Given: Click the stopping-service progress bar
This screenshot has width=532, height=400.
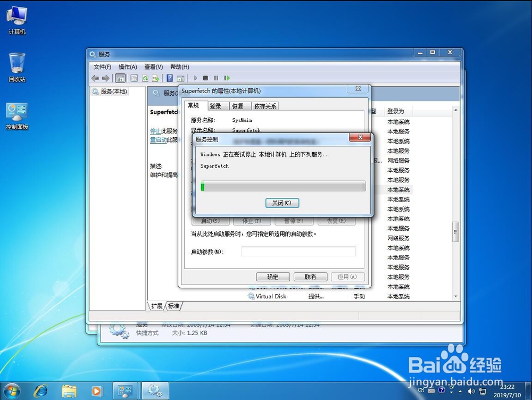Looking at the screenshot, I should point(283,186).
